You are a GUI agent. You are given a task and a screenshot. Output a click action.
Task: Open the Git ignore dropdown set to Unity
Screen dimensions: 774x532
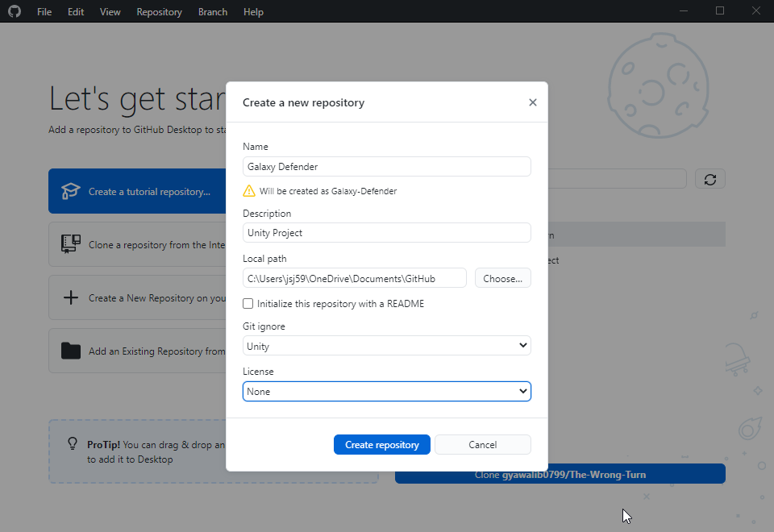click(386, 345)
